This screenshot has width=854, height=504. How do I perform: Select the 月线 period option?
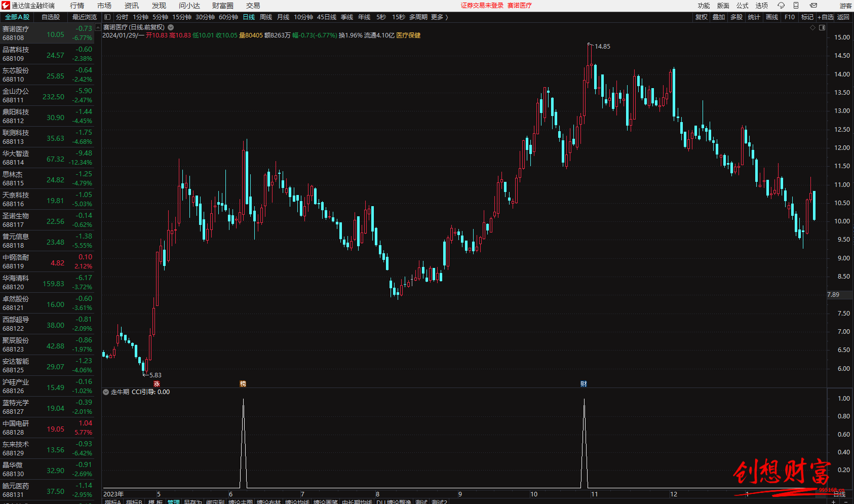click(x=283, y=17)
